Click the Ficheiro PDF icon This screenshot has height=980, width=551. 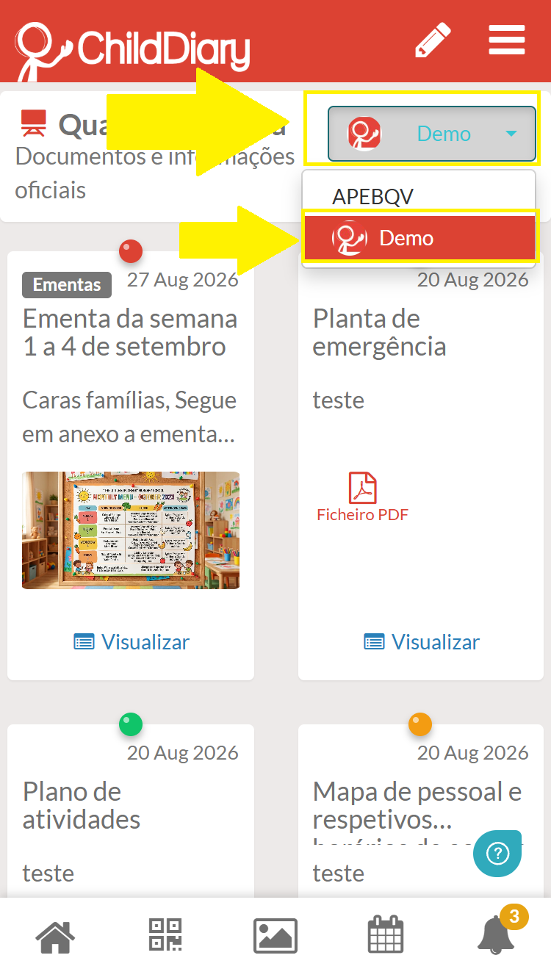(x=362, y=497)
